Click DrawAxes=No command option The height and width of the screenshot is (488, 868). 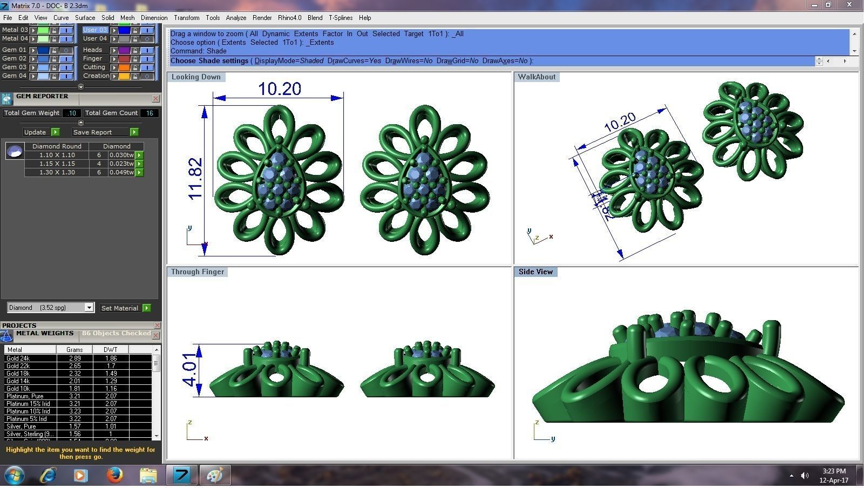tap(507, 61)
